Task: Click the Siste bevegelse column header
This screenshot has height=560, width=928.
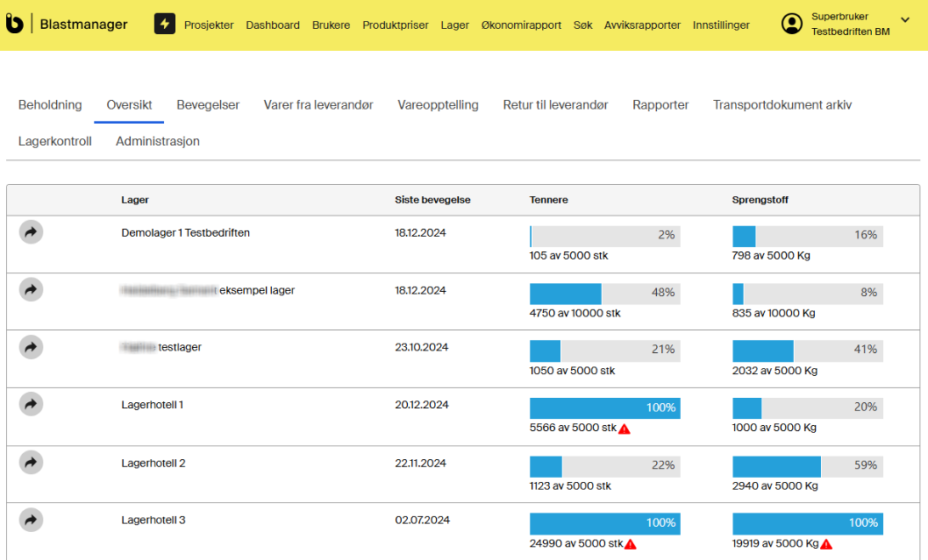Action: point(432,200)
